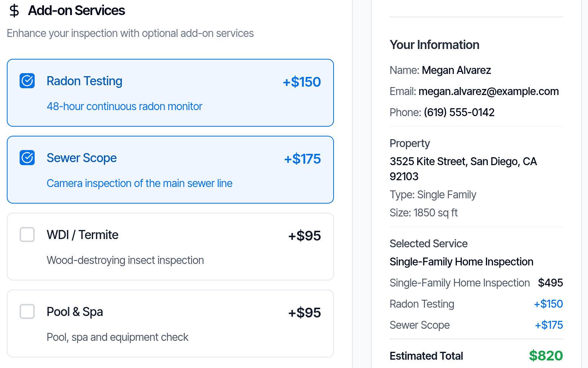Click the +$175 amount in summary
Viewport: 588px width, 368px height.
coord(549,325)
